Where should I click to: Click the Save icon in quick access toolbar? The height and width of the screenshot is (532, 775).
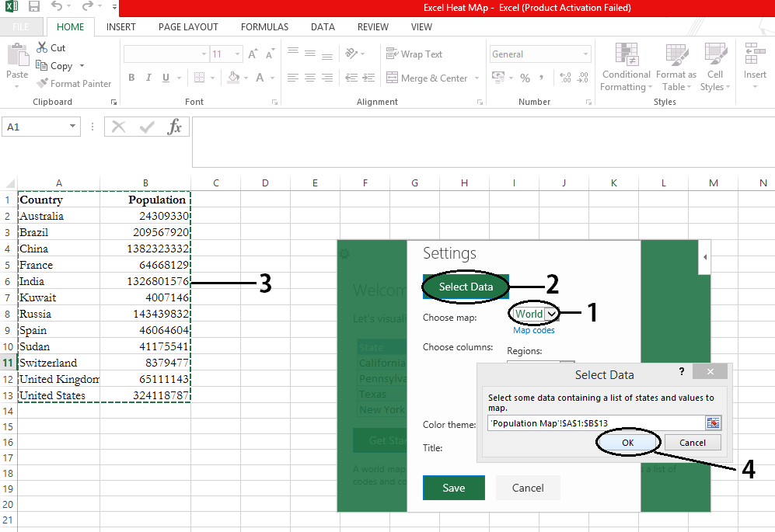(x=34, y=8)
